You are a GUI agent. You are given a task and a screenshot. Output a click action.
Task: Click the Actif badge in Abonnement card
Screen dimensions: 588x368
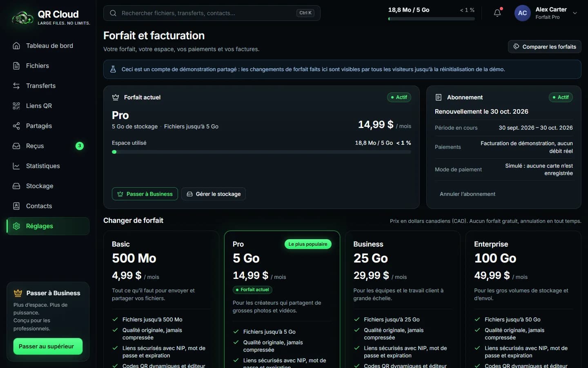(x=561, y=97)
